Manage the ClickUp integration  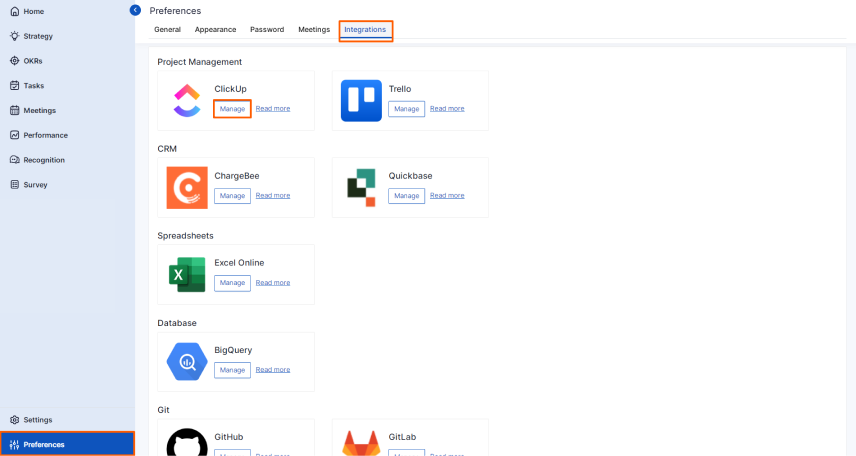[232, 109]
